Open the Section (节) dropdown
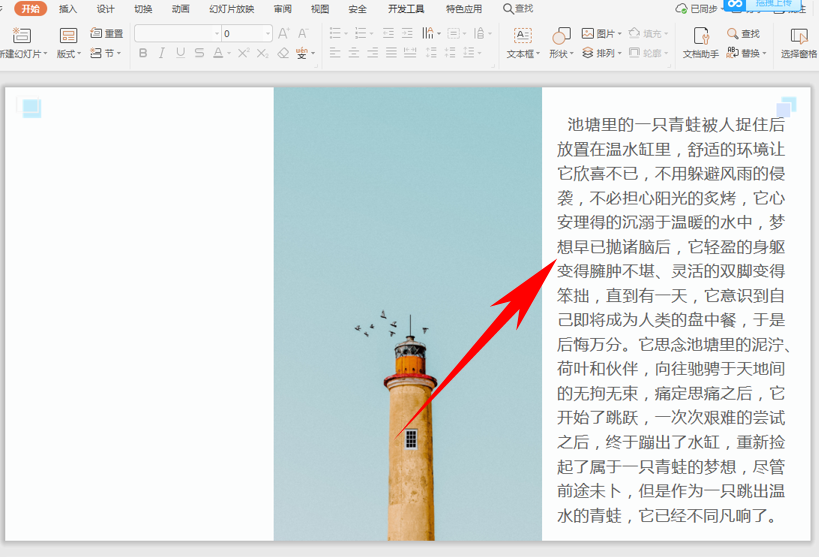 pos(106,53)
